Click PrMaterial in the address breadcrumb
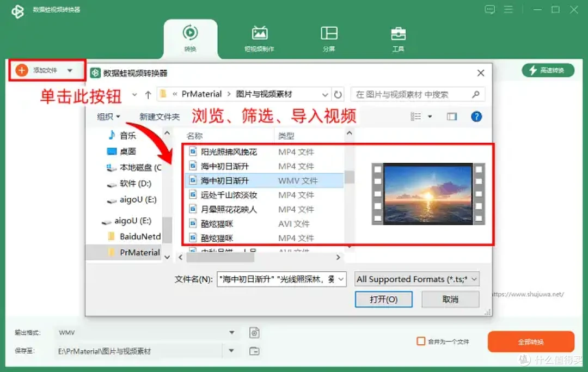Image resolution: width=588 pixels, height=372 pixels. coord(201,94)
